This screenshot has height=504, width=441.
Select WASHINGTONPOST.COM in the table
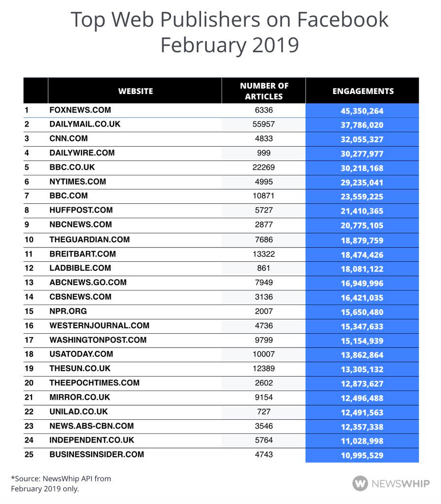(98, 340)
